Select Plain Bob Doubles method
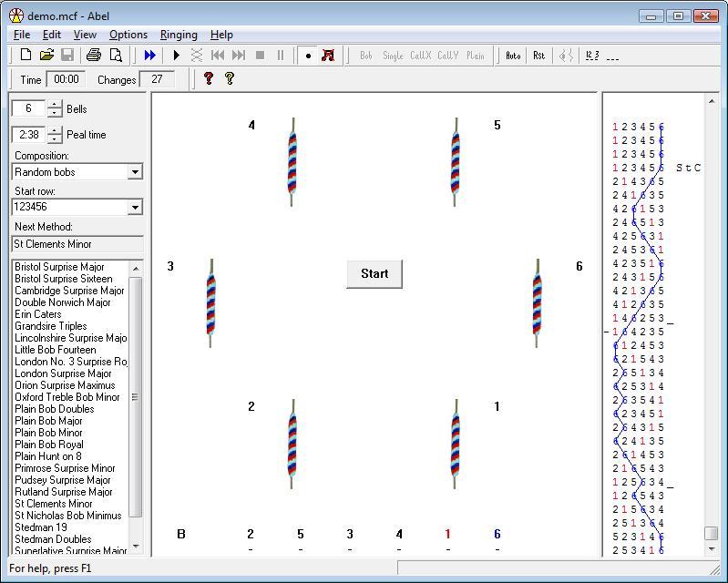 click(55, 409)
